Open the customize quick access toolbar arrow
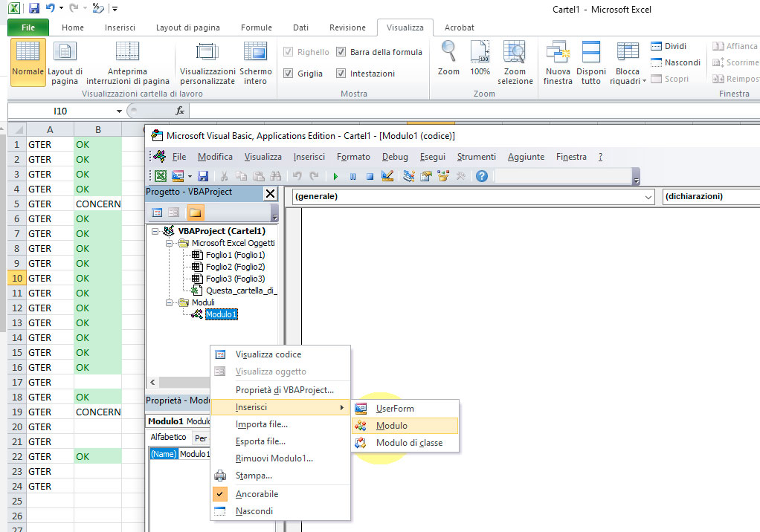 point(115,9)
